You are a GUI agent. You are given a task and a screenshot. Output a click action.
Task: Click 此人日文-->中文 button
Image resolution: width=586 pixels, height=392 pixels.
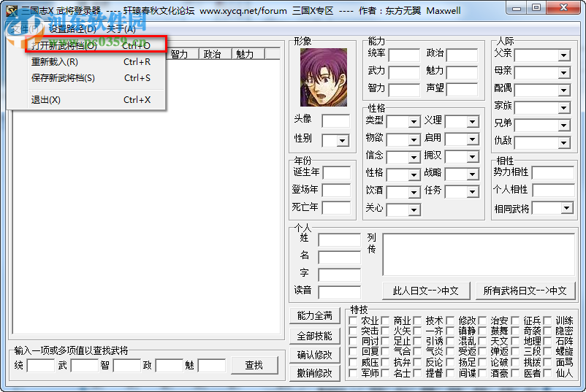tap(426, 291)
